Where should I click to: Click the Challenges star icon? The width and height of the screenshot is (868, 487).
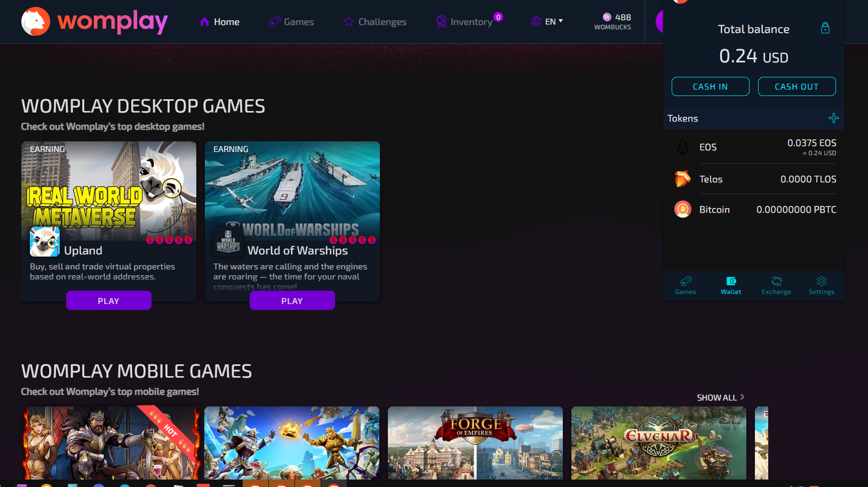point(349,21)
